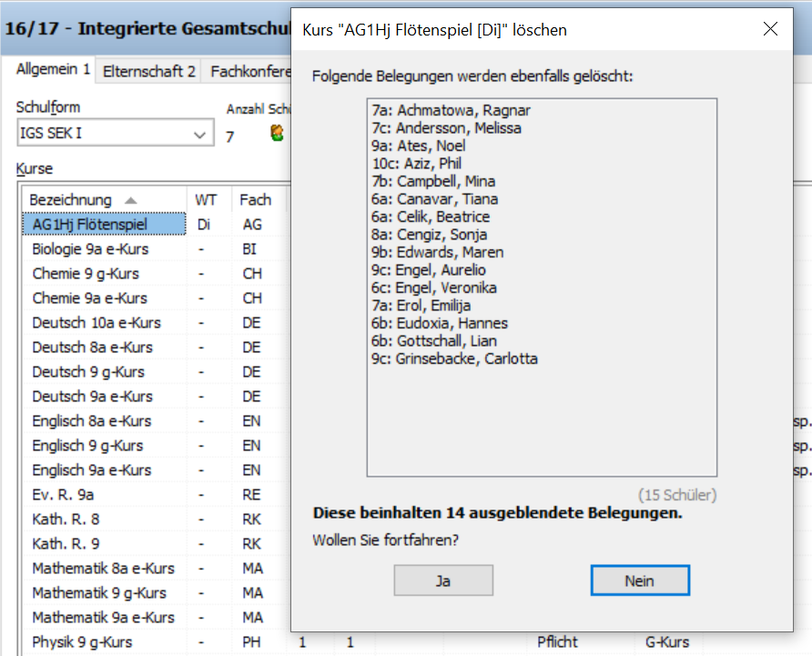Screen dimensions: 812x656
Task: Click the student icon beside Anzahl Schüler
Action: point(278,134)
